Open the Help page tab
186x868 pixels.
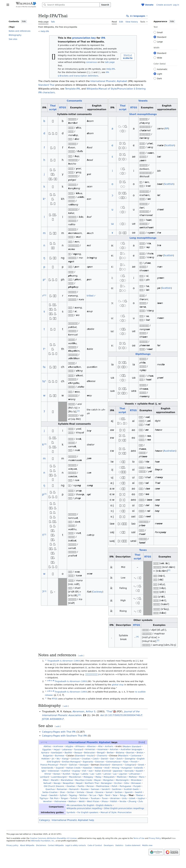pyautogui.click(x=43, y=22)
